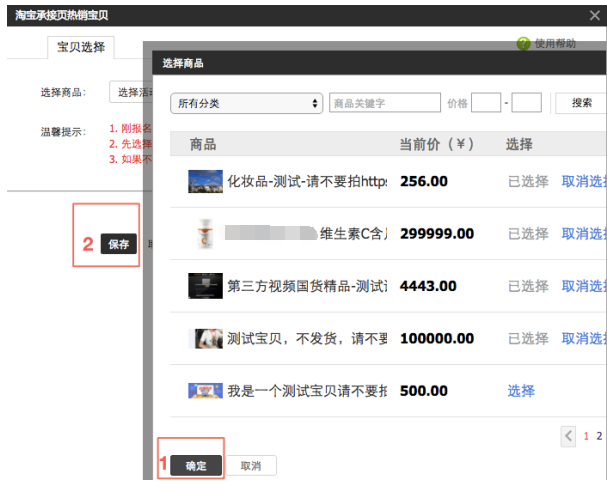This screenshot has height=484, width=607.
Task: Switch to the 宝贝选择 tab
Action: point(81,47)
